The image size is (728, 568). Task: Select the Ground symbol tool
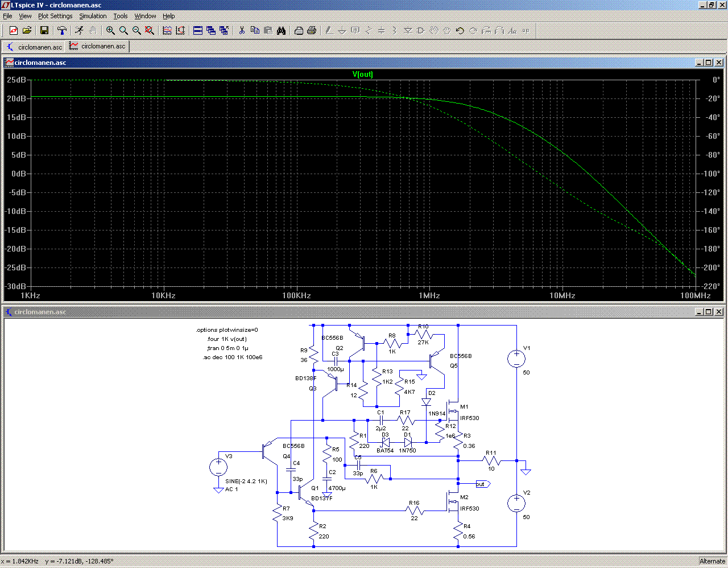342,31
